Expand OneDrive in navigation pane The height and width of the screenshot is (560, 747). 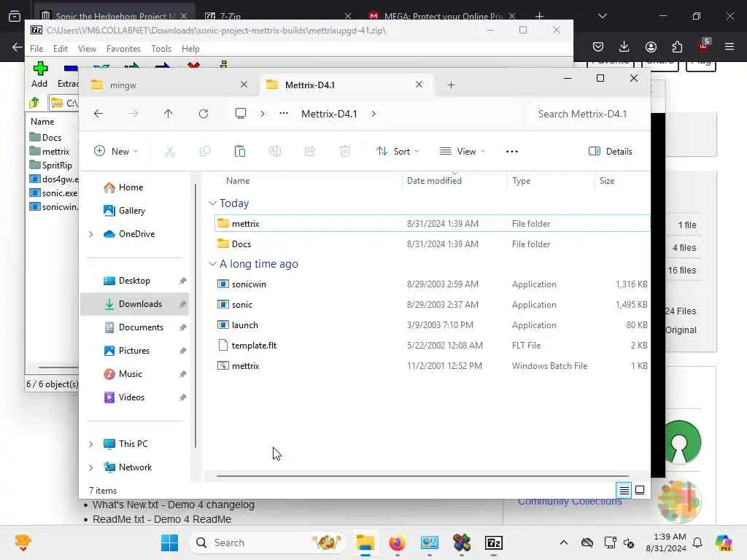(x=90, y=234)
